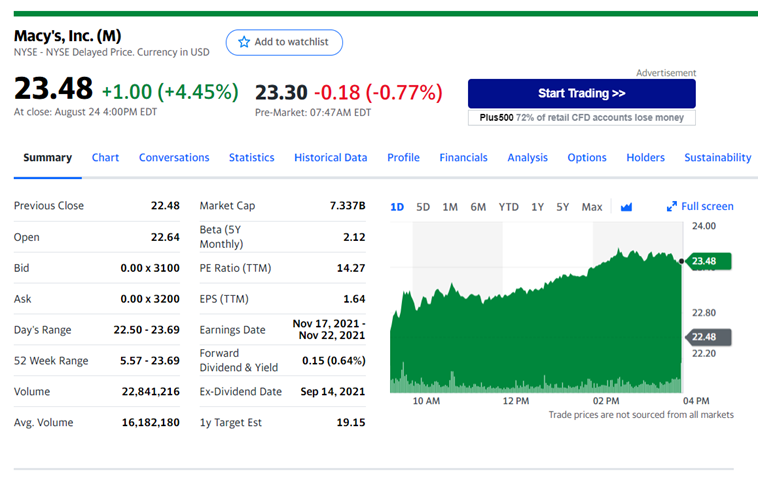Open the Options tab
Screen dimensions: 758x479
(587, 158)
